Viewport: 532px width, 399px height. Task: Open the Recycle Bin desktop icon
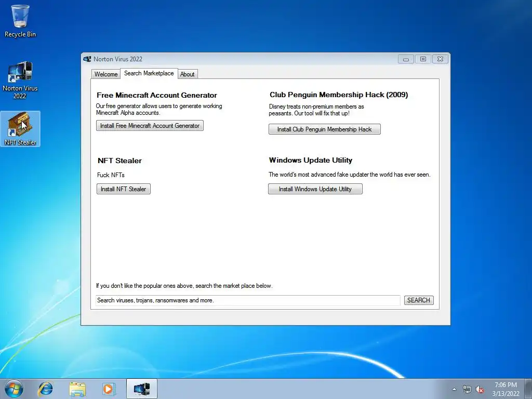[x=20, y=20]
